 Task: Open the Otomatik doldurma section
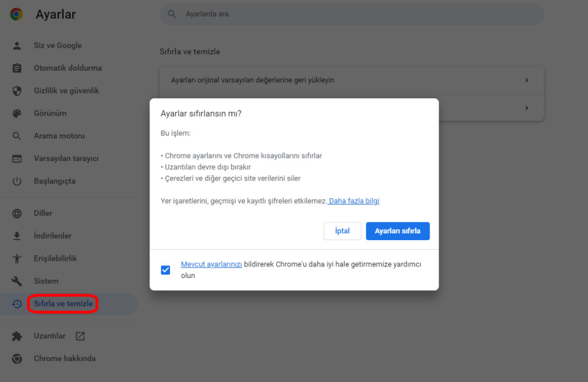(68, 68)
